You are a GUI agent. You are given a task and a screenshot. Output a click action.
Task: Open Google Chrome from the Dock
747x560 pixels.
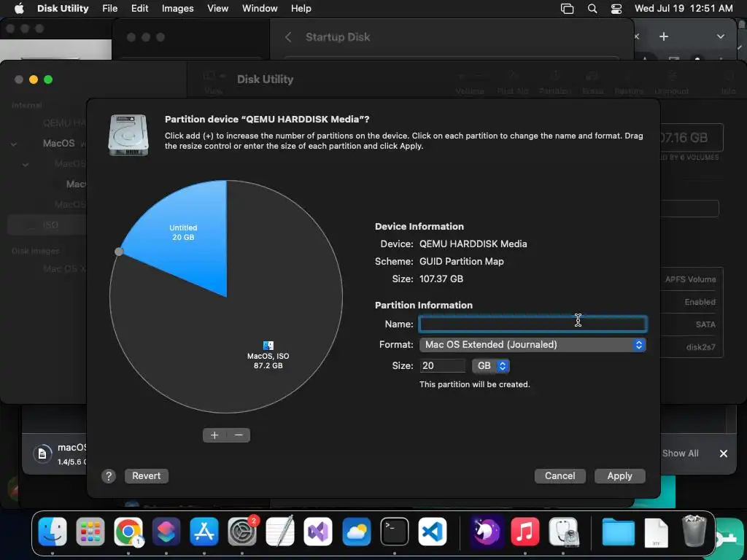click(128, 532)
